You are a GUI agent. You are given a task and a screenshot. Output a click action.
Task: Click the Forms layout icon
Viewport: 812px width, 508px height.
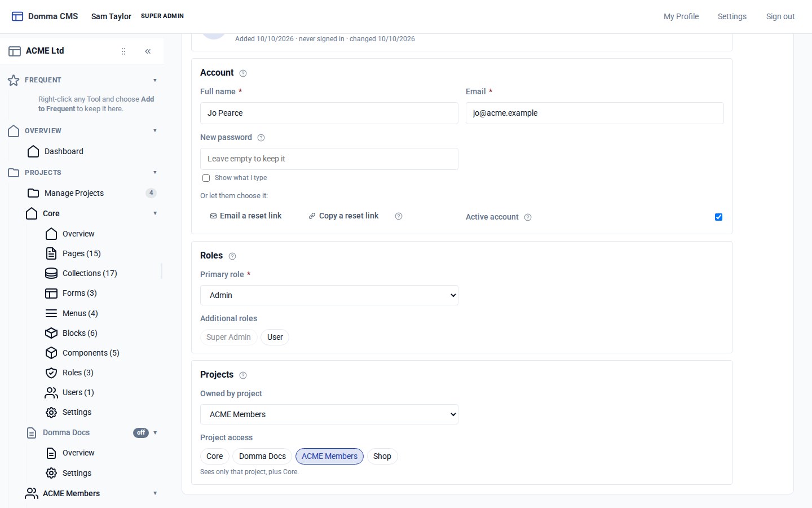51,293
